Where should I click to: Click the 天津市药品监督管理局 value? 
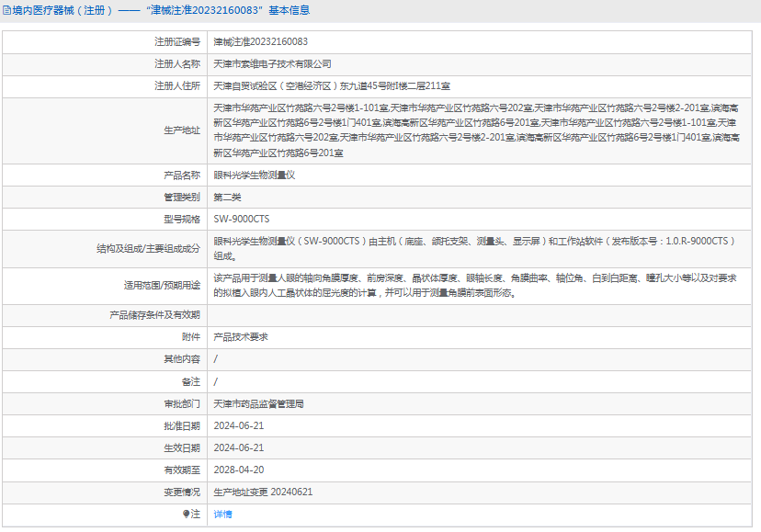coord(258,404)
